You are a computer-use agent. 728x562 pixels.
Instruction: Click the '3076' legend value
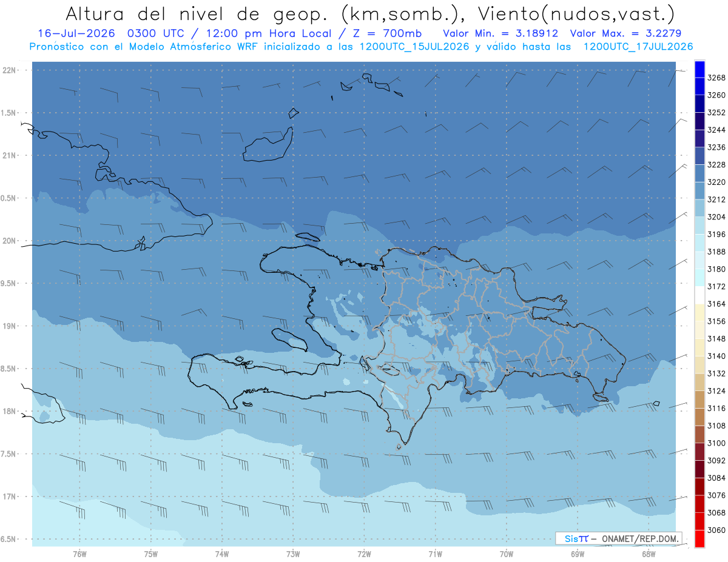[x=716, y=495]
